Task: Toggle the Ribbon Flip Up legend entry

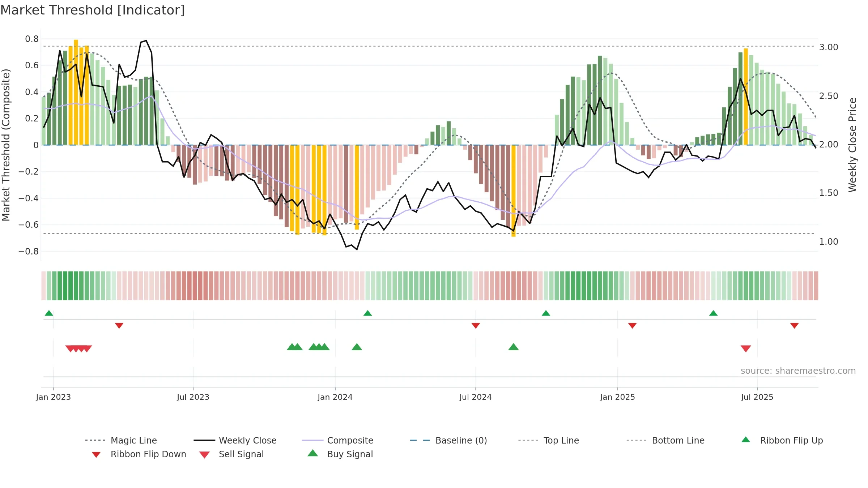Action: tap(782, 440)
